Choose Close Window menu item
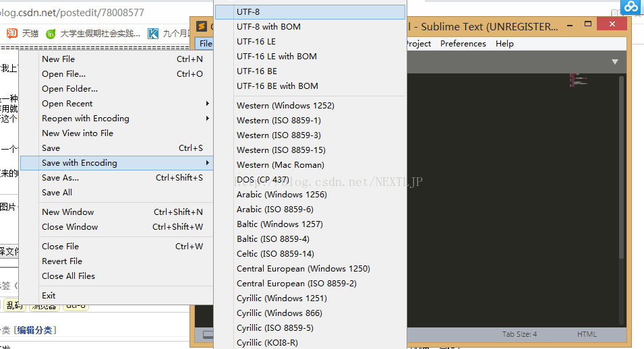The image size is (644, 349). (116, 227)
